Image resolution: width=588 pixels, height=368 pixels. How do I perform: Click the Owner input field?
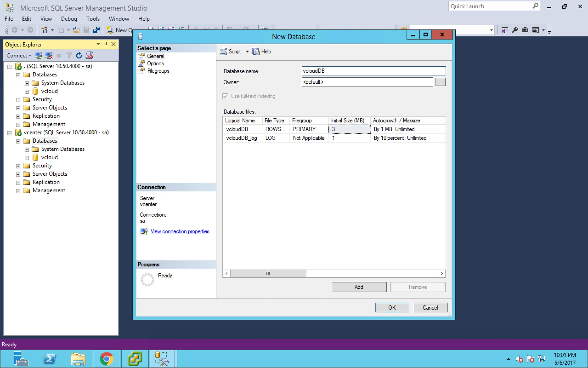[x=367, y=82]
